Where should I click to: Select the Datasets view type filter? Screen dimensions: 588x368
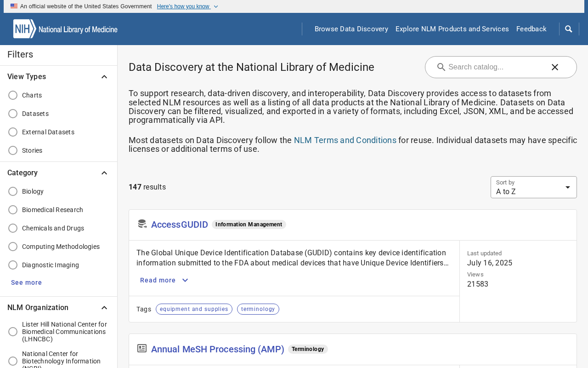(13, 114)
